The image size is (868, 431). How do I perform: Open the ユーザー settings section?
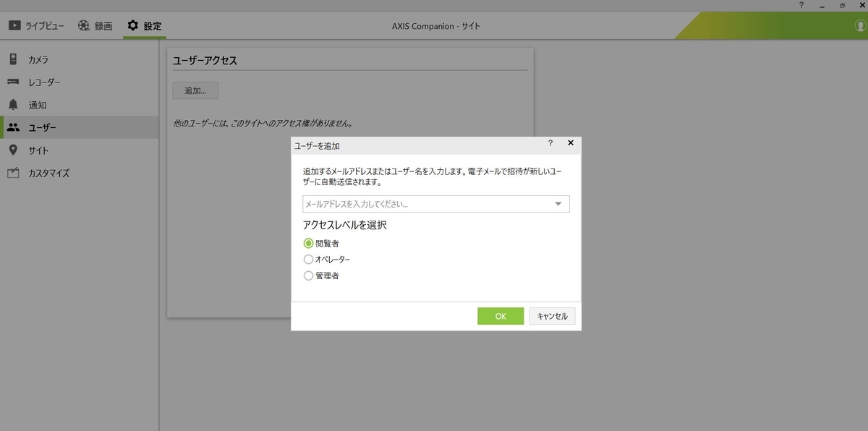coord(80,127)
